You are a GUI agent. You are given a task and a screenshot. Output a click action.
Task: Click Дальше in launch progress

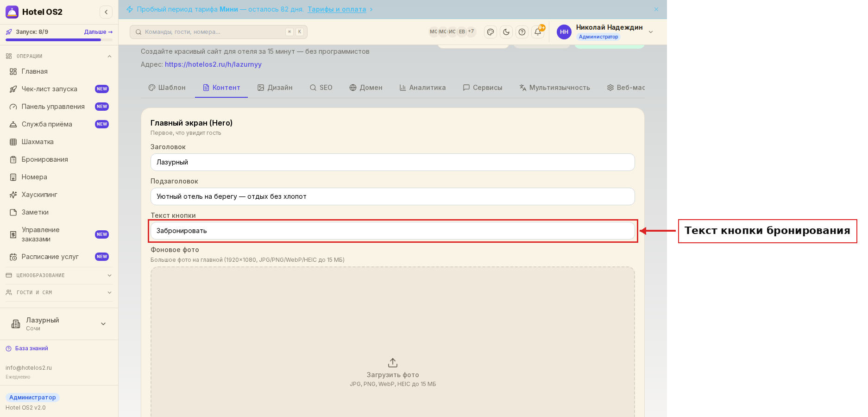(98, 32)
